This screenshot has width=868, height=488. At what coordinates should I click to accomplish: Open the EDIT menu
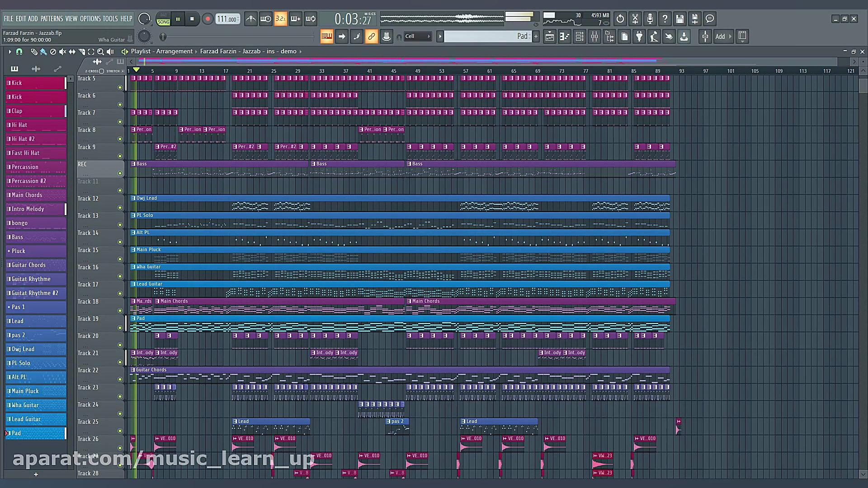coord(21,19)
